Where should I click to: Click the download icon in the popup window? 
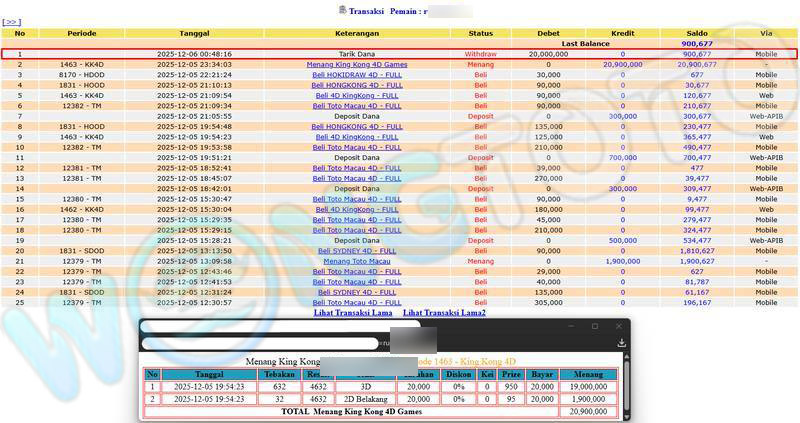tap(621, 342)
